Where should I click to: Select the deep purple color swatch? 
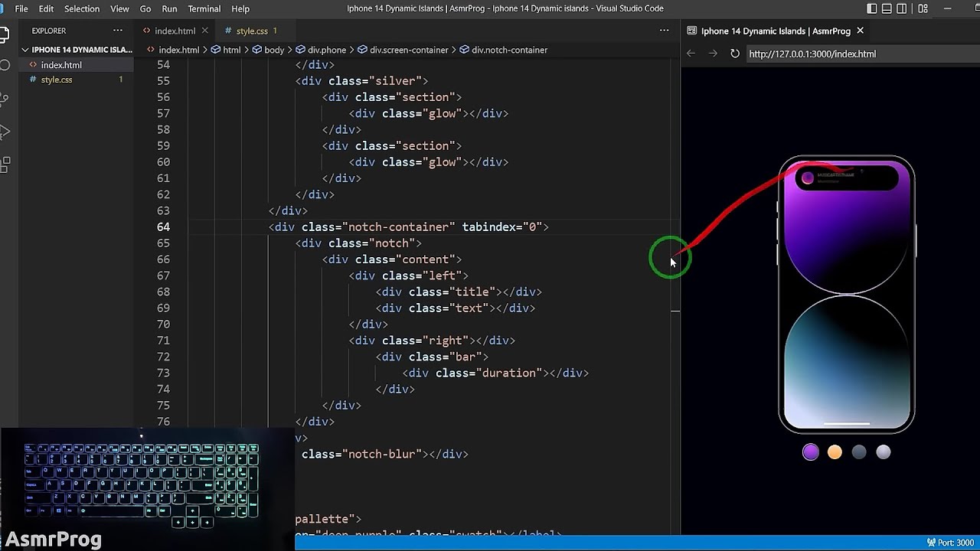811,452
